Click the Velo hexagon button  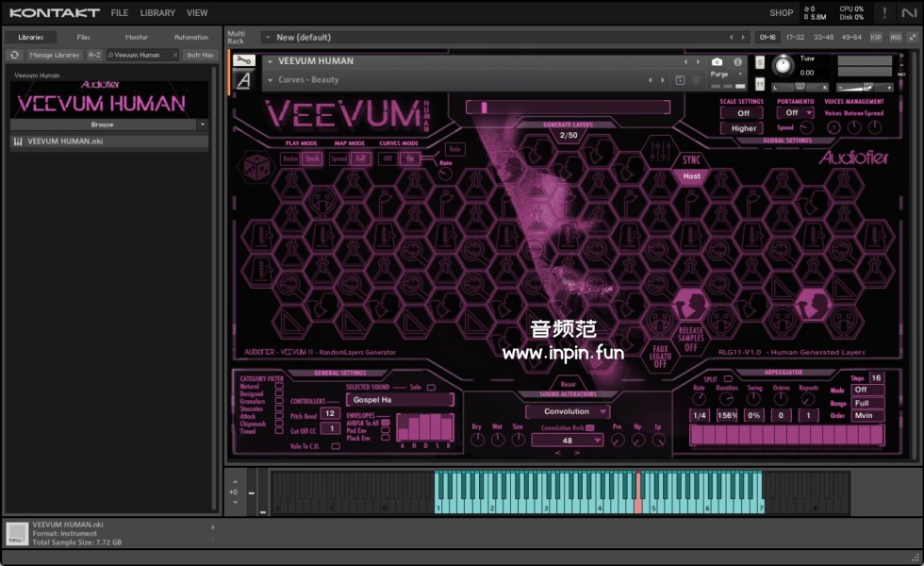point(454,149)
